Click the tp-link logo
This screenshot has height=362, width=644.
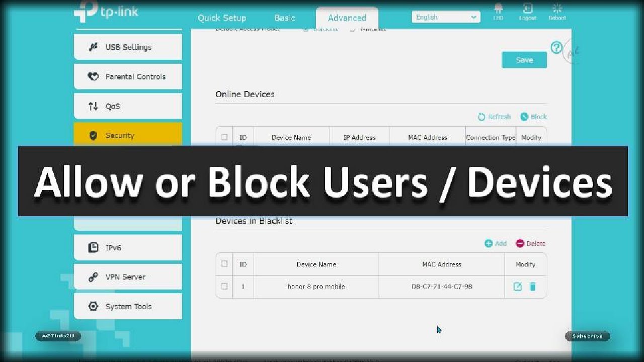(x=106, y=13)
